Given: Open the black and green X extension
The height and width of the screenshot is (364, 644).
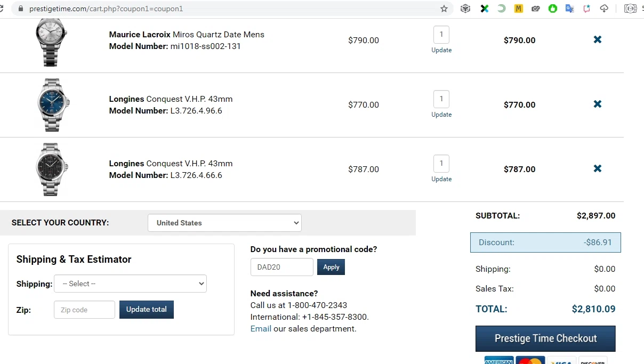Looking at the screenshot, I should pyautogui.click(x=484, y=9).
